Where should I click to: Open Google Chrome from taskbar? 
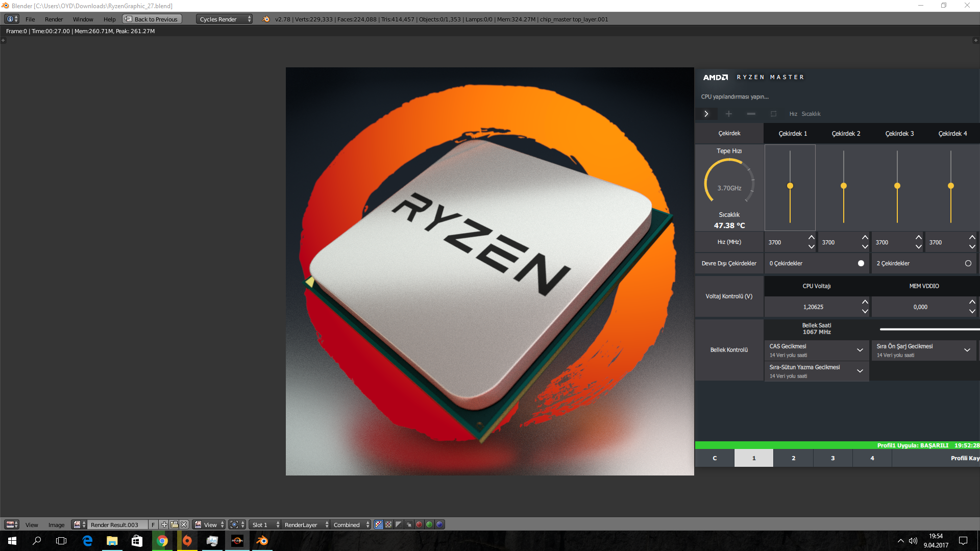(162, 541)
